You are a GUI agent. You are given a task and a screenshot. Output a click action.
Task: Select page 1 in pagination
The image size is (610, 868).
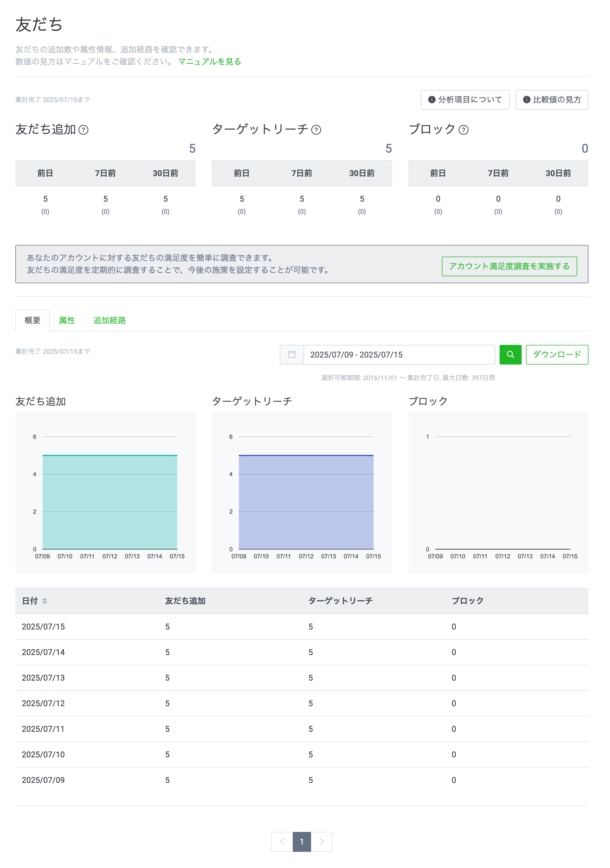(302, 842)
